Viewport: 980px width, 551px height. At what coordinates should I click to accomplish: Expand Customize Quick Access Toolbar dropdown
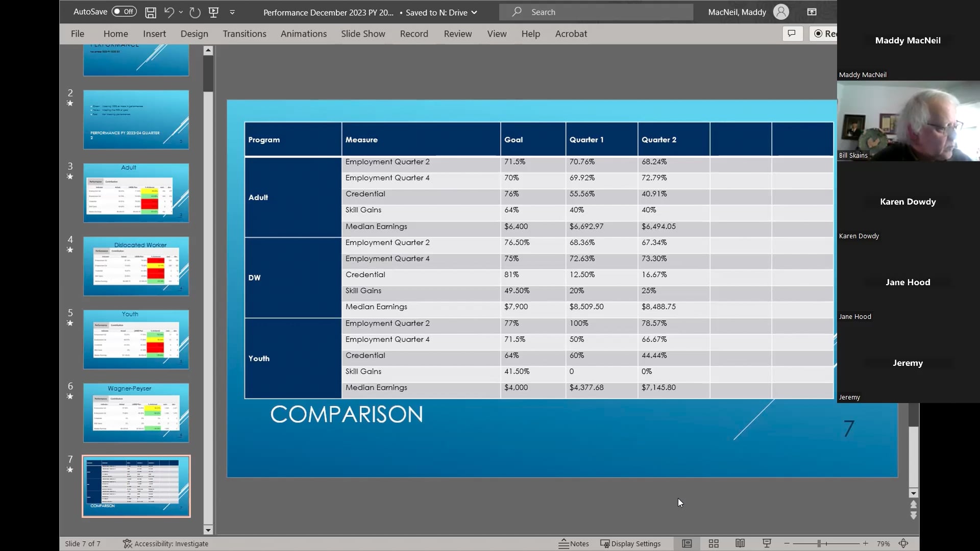tap(232, 12)
